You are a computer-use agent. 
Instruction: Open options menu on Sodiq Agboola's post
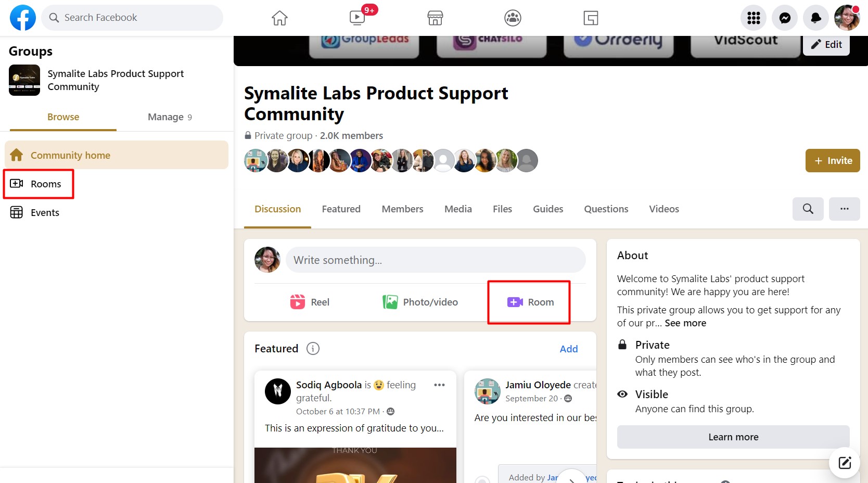pyautogui.click(x=439, y=385)
